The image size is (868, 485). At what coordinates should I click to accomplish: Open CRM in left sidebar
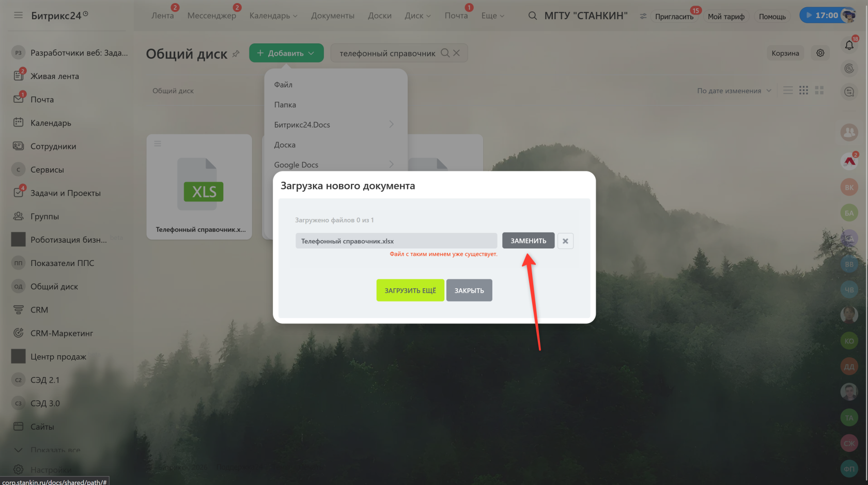pyautogui.click(x=39, y=310)
